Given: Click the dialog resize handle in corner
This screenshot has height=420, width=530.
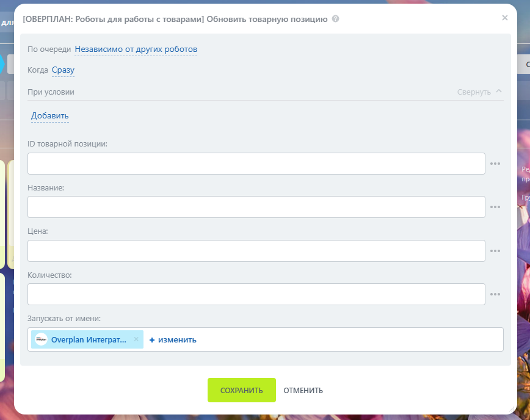Looking at the screenshot, I should (x=512, y=409).
